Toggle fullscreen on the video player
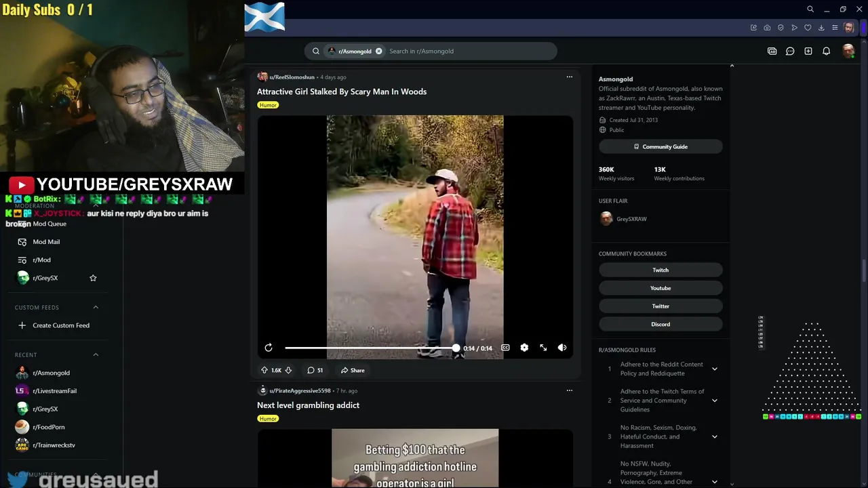The width and height of the screenshot is (868, 488). pos(543,348)
